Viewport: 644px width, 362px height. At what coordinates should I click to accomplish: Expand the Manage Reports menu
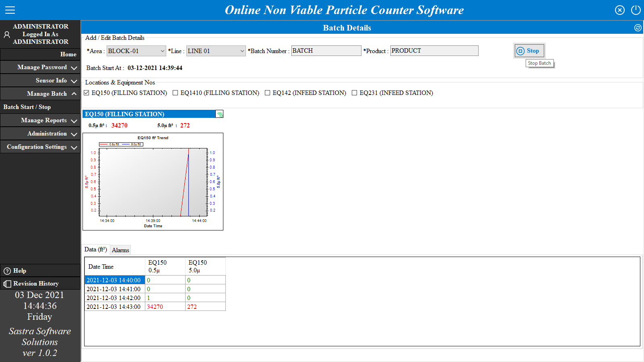pos(40,120)
